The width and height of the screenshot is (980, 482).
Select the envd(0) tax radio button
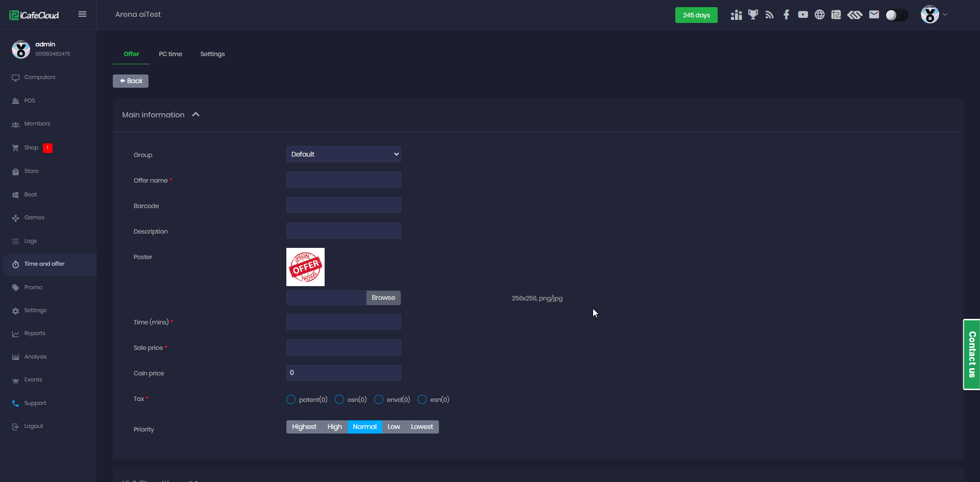tap(379, 399)
